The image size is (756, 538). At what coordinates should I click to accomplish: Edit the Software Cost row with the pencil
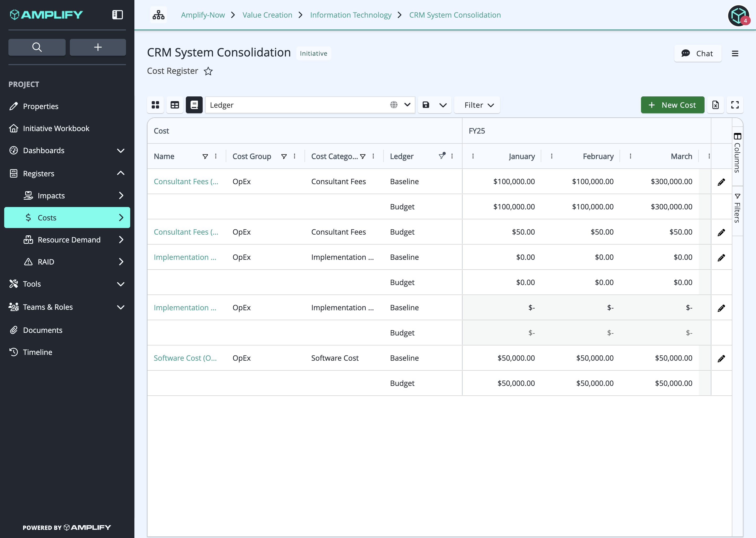pyautogui.click(x=721, y=358)
